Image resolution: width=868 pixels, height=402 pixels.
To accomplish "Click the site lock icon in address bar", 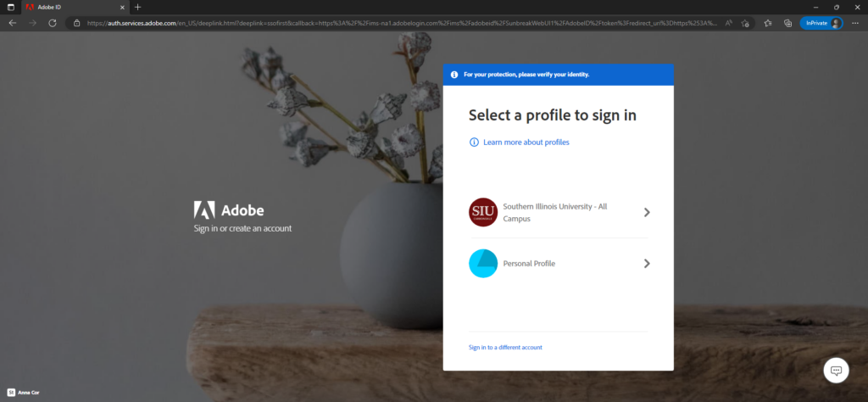I will [x=76, y=23].
